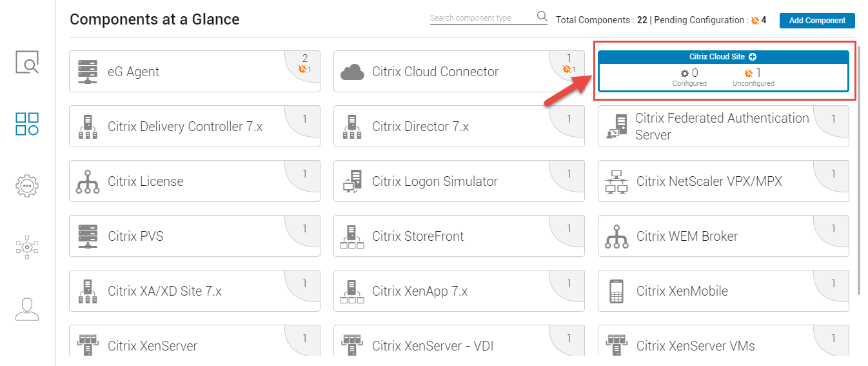Click the Citrix XenServer - VDI icon
The width and height of the screenshot is (868, 366).
352,345
